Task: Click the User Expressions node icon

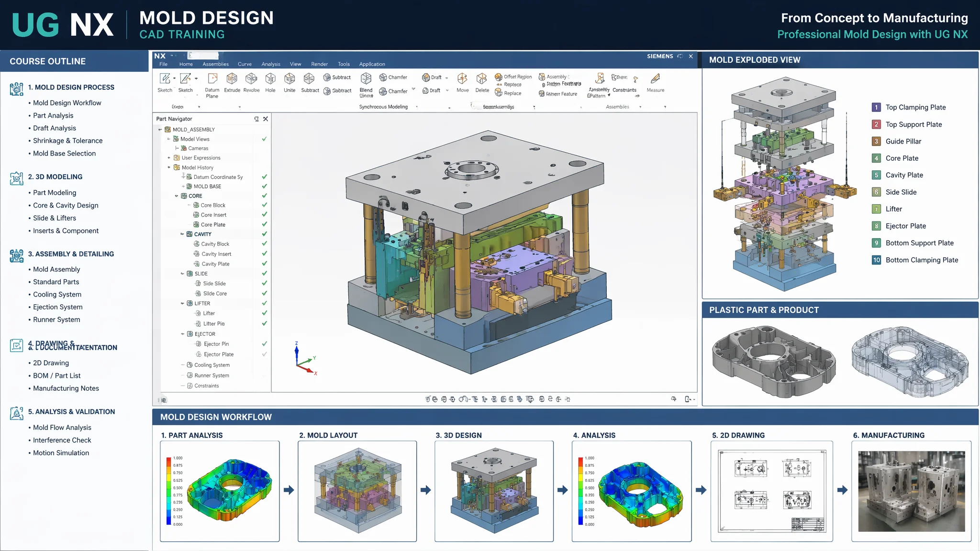Action: coord(177,158)
